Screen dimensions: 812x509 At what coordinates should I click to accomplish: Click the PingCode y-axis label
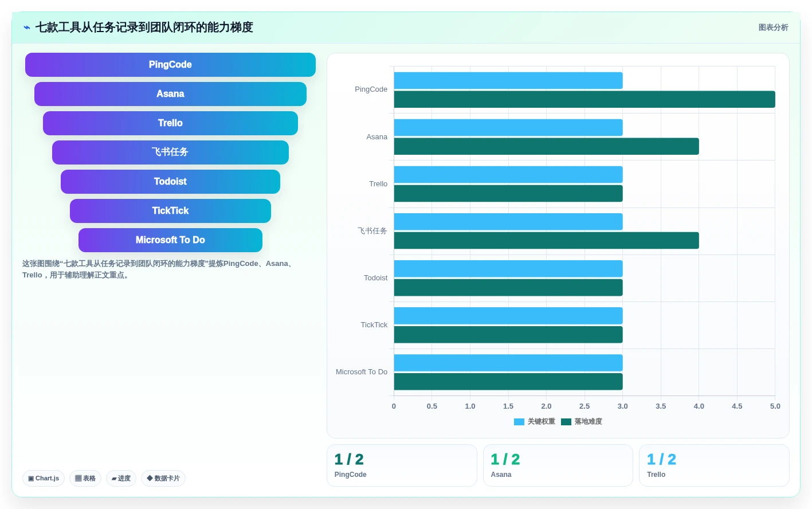(371, 89)
